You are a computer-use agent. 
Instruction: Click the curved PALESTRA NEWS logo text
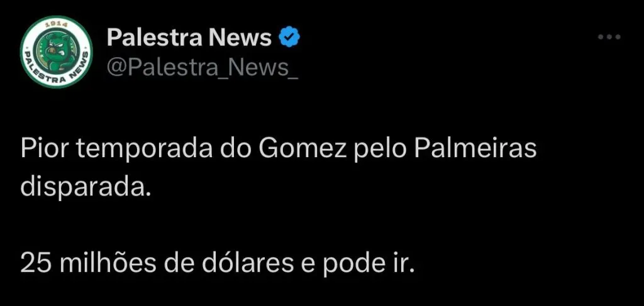(x=55, y=70)
